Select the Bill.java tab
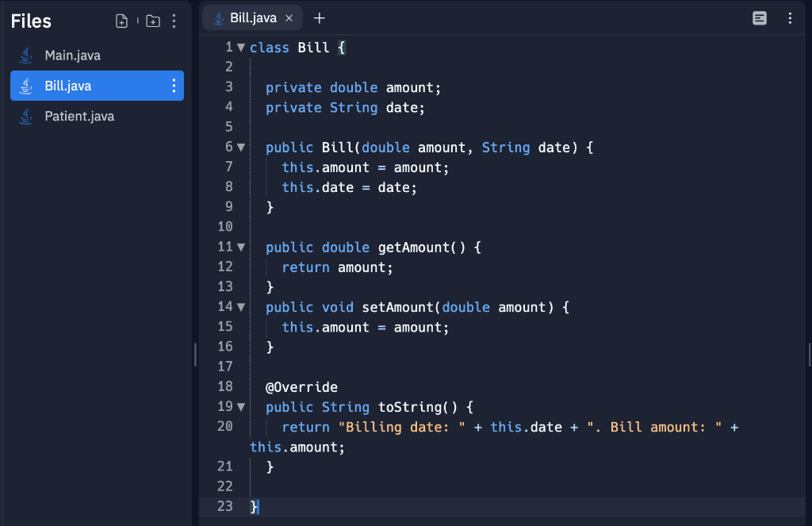Screen dimensions: 812x526 [252, 17]
